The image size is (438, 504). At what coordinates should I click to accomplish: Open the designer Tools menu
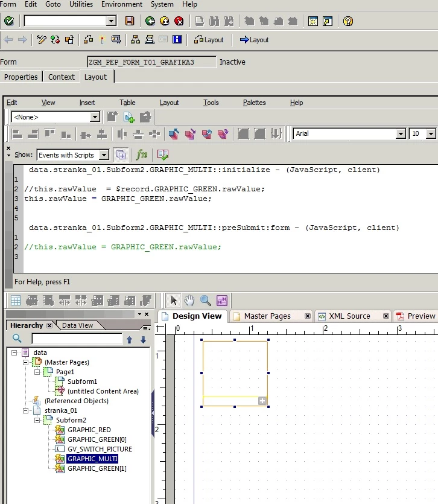click(211, 103)
